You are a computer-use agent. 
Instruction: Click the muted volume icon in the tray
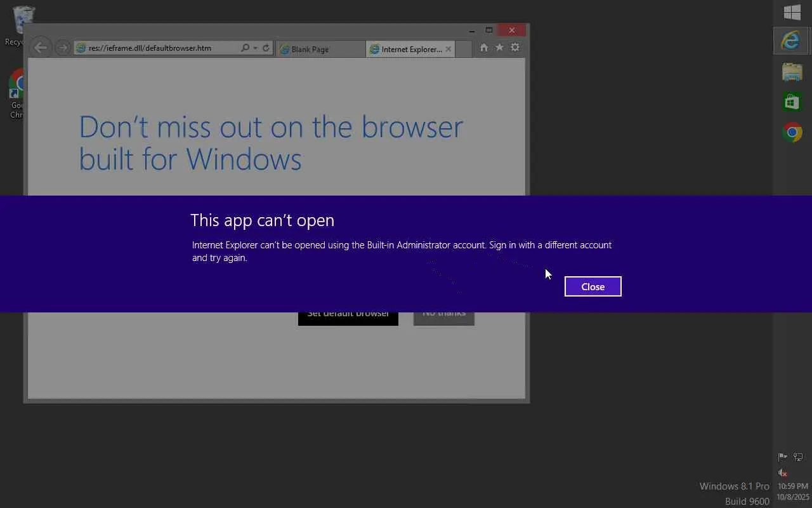[x=783, y=472]
